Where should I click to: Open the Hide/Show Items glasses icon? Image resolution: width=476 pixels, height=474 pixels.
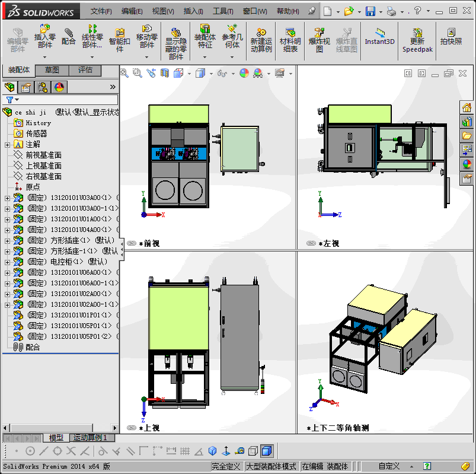(222, 73)
